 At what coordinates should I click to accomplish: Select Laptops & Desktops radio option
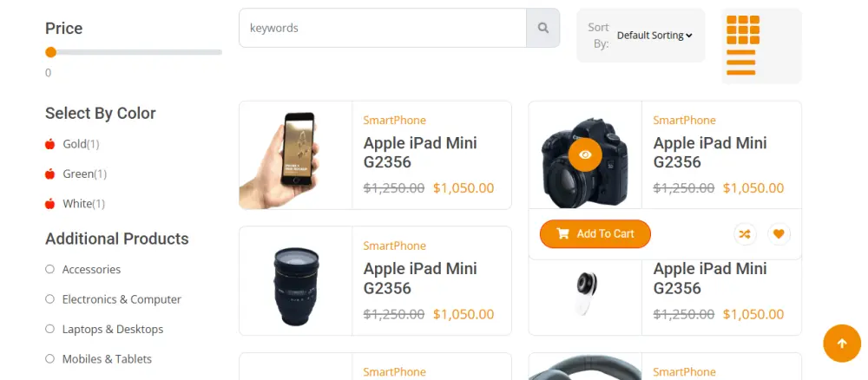(50, 329)
